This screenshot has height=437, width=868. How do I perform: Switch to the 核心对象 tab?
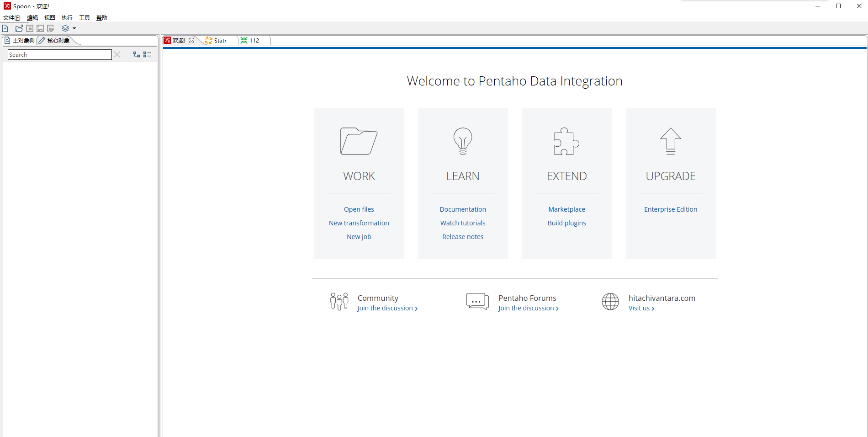54,41
